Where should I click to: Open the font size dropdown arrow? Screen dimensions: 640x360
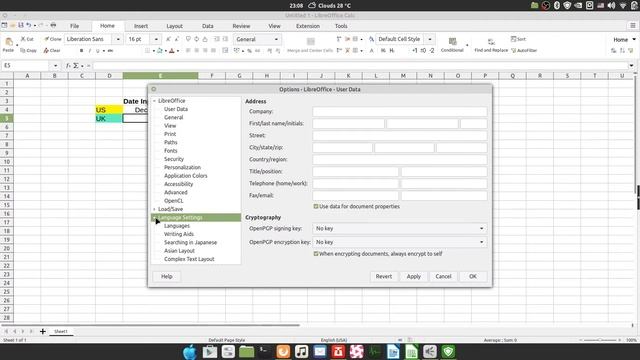[156, 39]
